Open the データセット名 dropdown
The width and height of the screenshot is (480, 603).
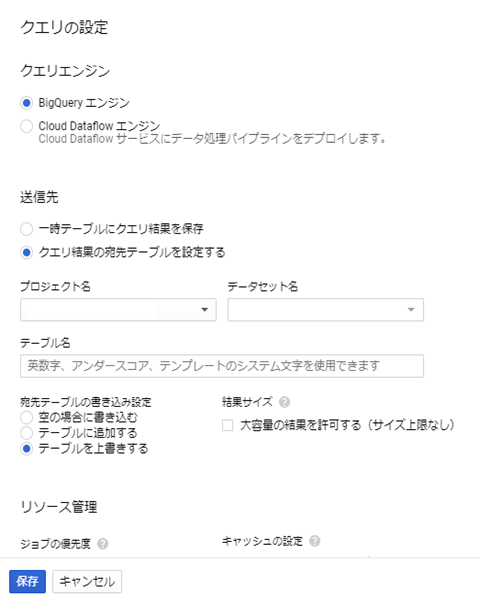click(x=325, y=310)
